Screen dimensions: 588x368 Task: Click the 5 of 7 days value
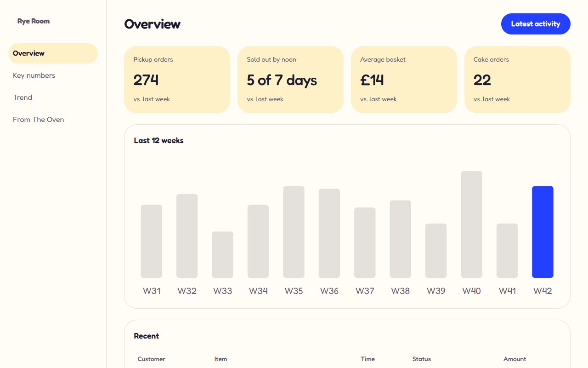pyautogui.click(x=282, y=80)
